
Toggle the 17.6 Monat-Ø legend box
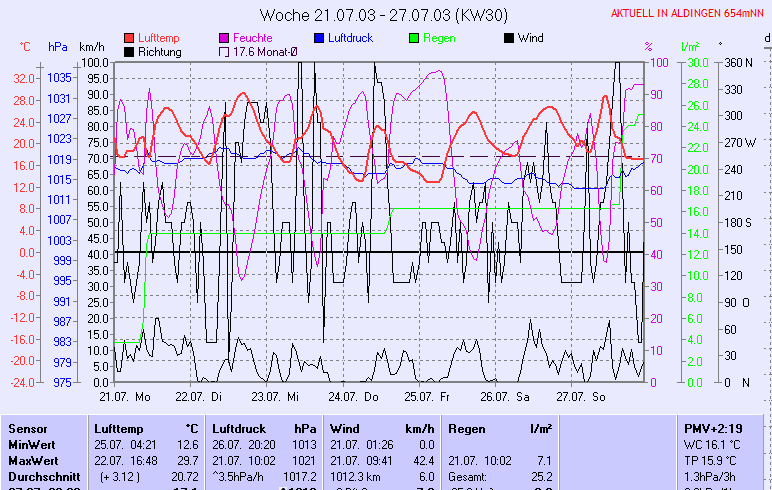coord(224,52)
